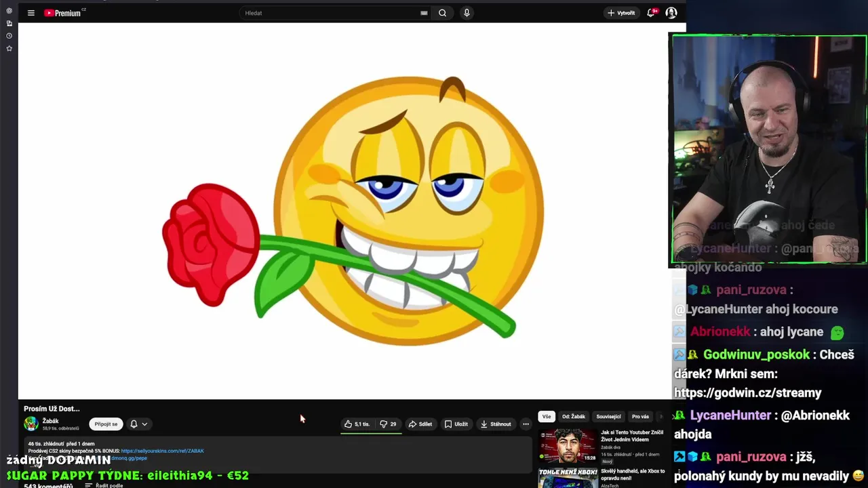The image size is (868, 488).
Task: Open the Žabák channel avatar
Action: point(31,424)
